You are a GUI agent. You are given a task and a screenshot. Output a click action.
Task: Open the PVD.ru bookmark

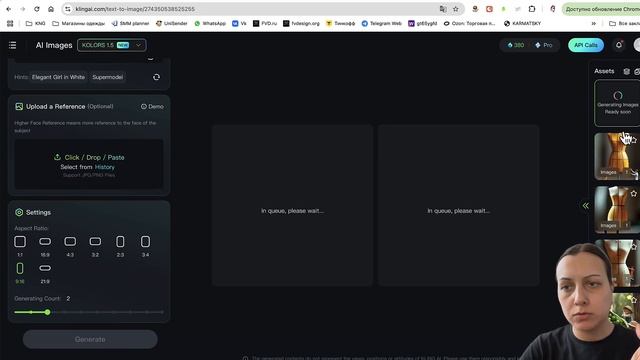coord(265,24)
